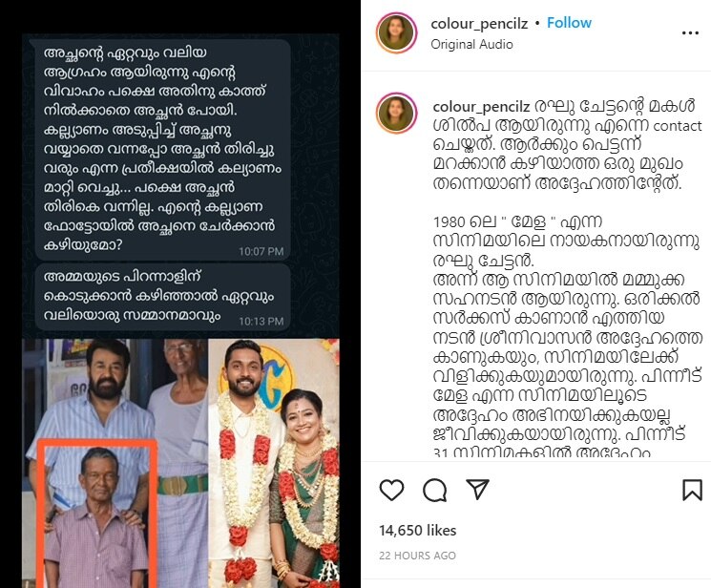This screenshot has height=588, width=711.
Task: Click the 22 HOURS AGO timestamp
Action: [x=417, y=556]
